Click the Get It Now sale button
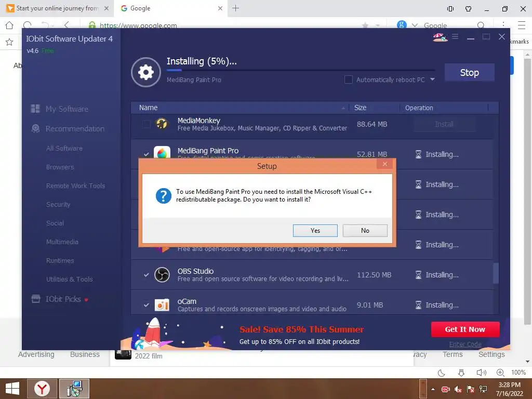The width and height of the screenshot is (532, 399). click(465, 329)
